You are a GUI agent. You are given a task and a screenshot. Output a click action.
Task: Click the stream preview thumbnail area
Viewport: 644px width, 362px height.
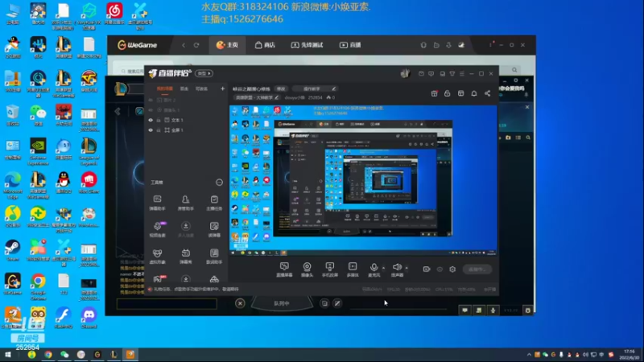point(363,180)
